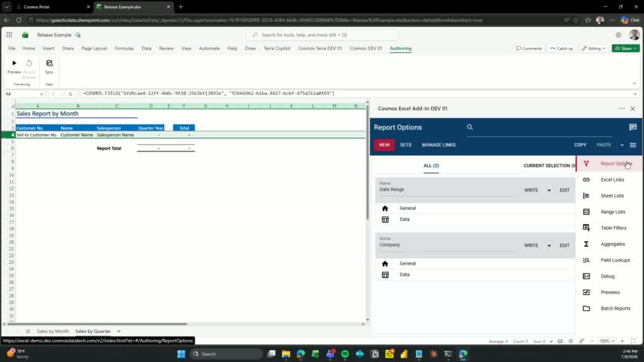The height and width of the screenshot is (362, 644).
Task: Click the search magnifier in Report Options
Action: pyautogui.click(x=470, y=127)
